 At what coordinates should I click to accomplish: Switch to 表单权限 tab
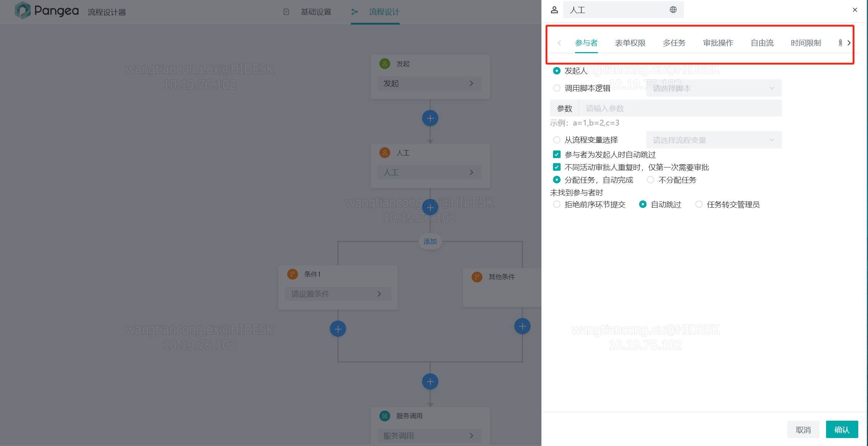coord(630,43)
